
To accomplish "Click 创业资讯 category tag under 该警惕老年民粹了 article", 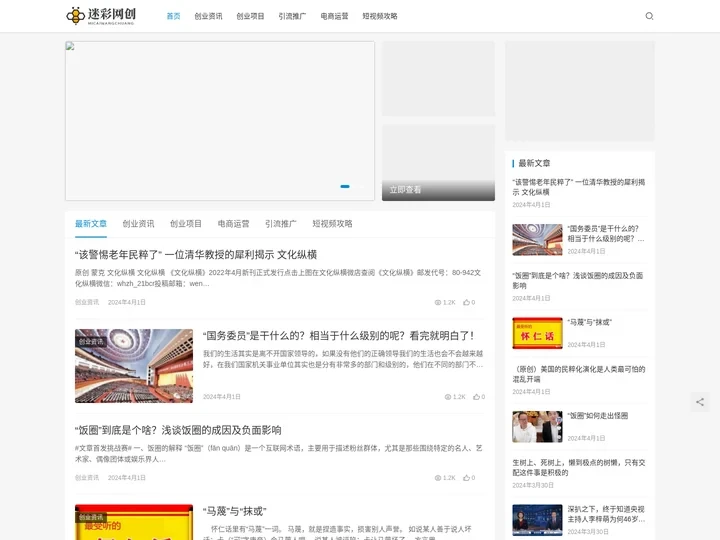I will click(87, 302).
